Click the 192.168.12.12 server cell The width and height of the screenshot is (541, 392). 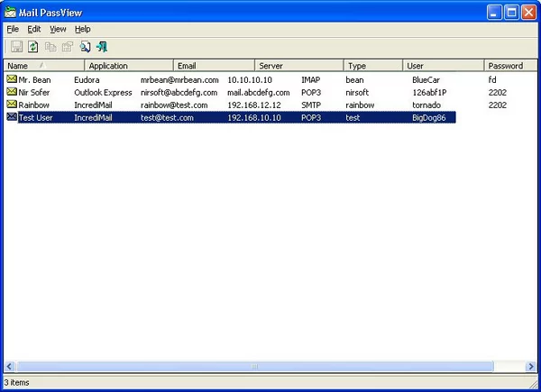[254, 105]
